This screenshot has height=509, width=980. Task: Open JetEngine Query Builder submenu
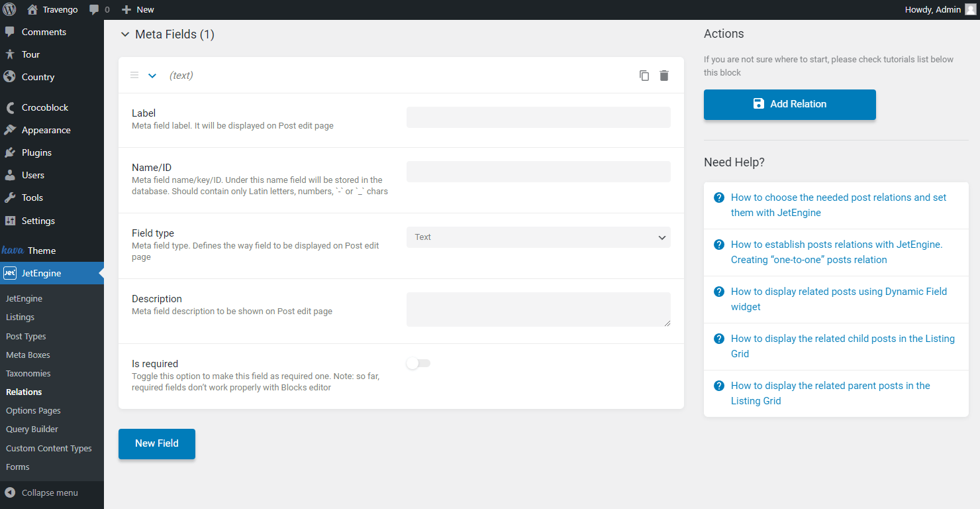(x=32, y=429)
